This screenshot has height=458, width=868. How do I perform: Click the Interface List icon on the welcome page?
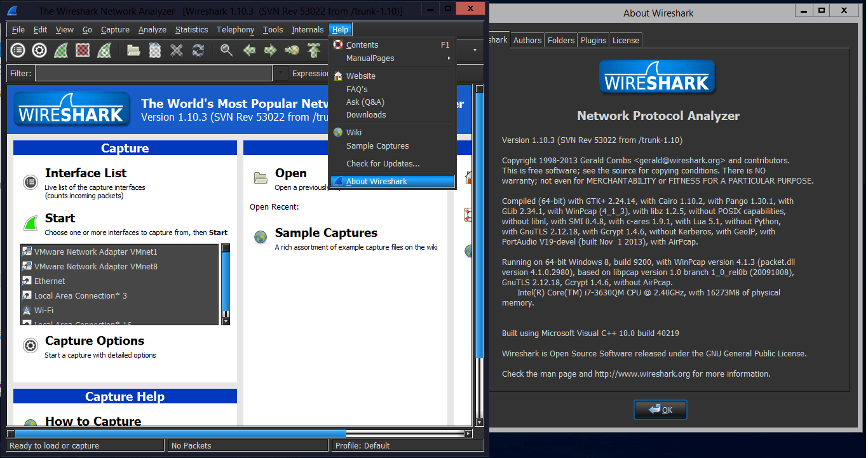(x=30, y=182)
